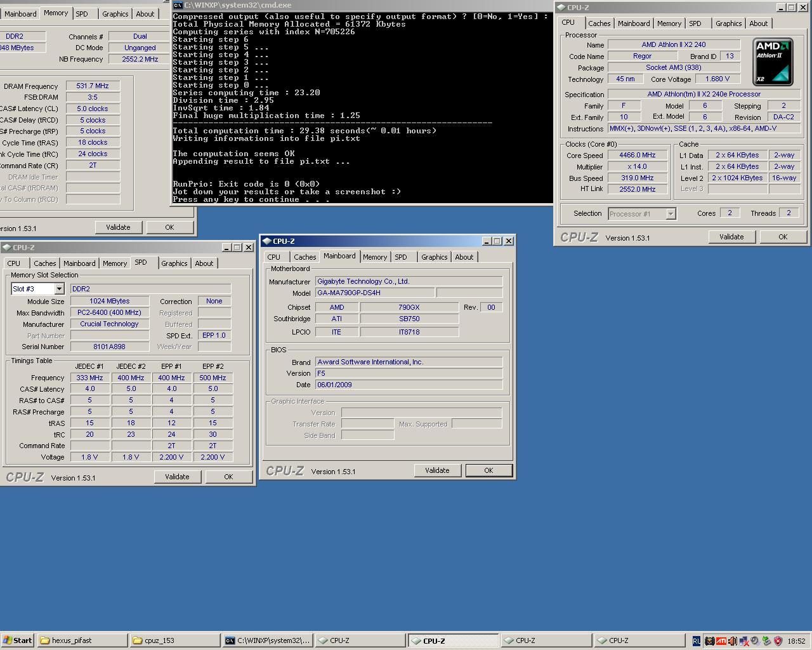Click the CPU-Z icon in Mainboard window title
This screenshot has height=650, width=812.
click(x=266, y=241)
